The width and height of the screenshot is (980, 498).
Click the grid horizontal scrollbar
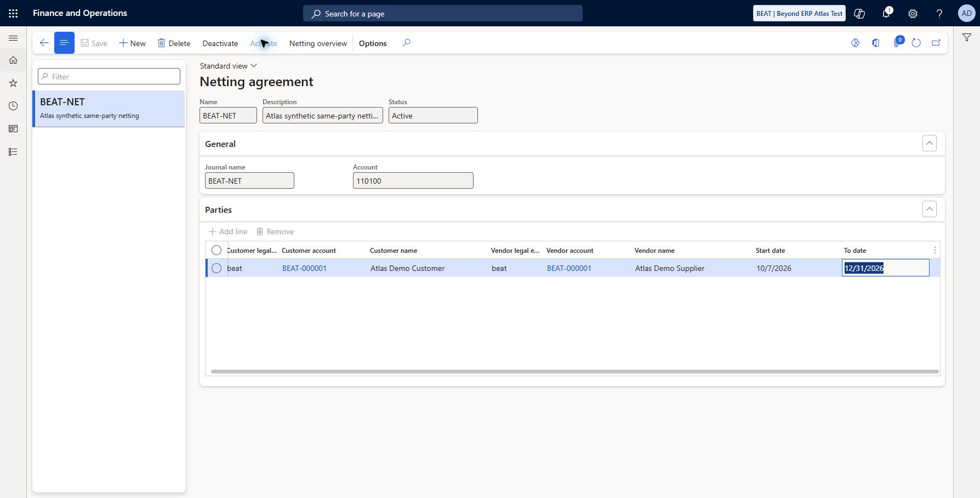coord(574,371)
